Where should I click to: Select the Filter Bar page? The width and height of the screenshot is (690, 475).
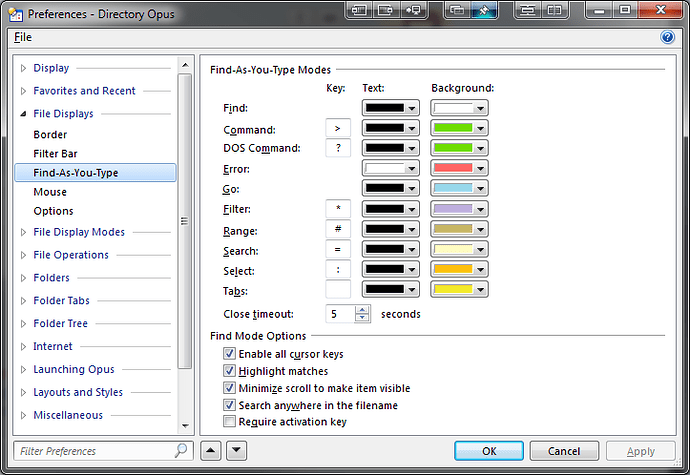point(55,154)
